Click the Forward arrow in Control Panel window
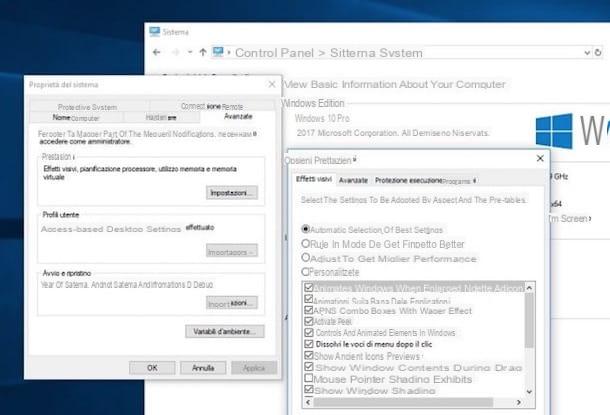Screen dimensions: 610x415 coord(175,52)
